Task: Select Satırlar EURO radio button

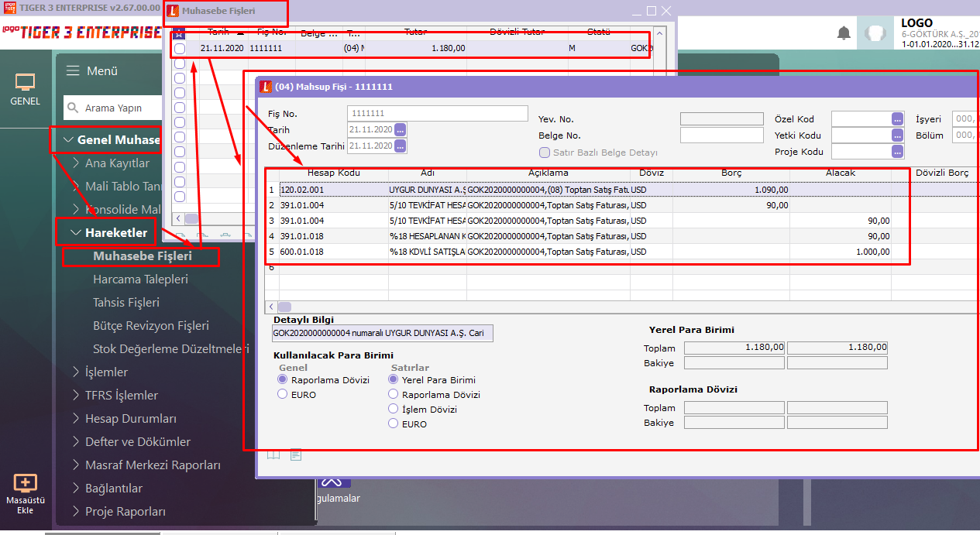Action: (394, 424)
